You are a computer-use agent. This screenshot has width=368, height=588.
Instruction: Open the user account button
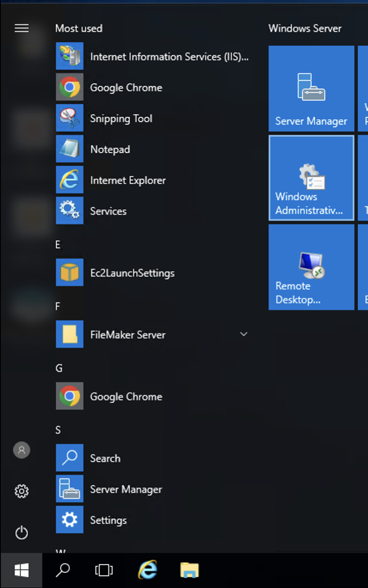pos(21,450)
